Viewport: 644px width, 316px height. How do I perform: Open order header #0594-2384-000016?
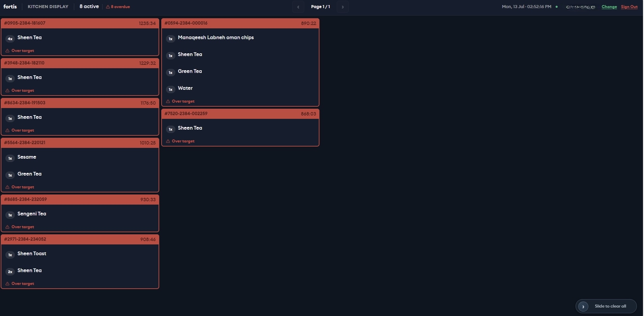pyautogui.click(x=240, y=23)
